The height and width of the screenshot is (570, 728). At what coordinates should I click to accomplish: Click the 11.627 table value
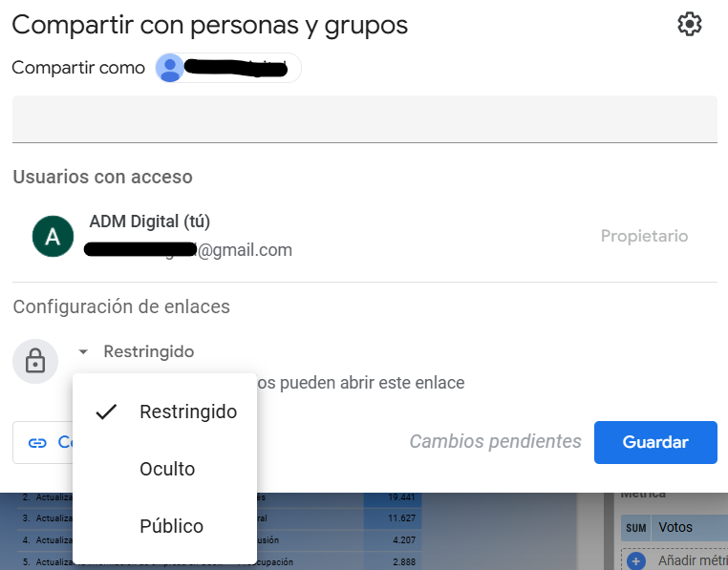[x=401, y=518]
